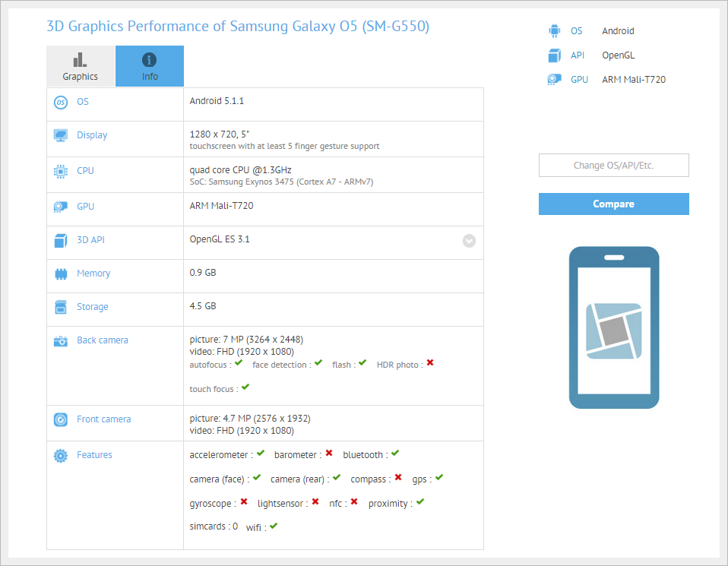Viewport: 728px width, 566px height.
Task: Click the sidebar OS label
Action: [577, 31]
